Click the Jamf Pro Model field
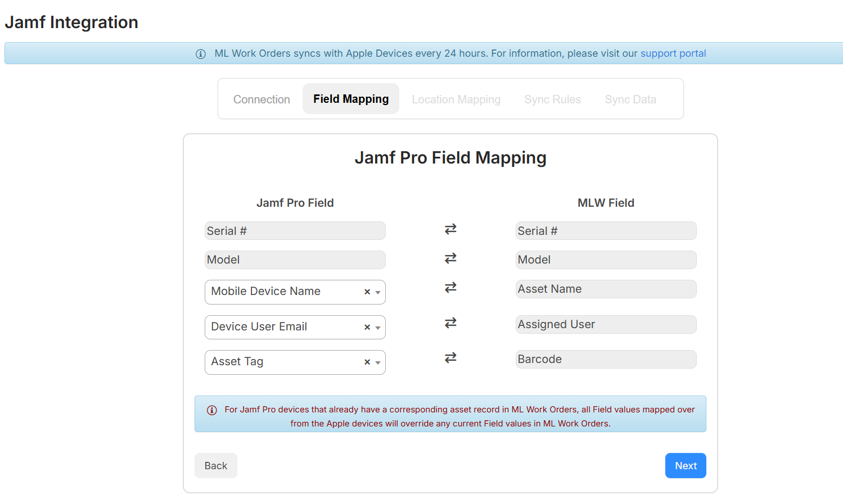This screenshot has height=504, width=843. point(295,260)
